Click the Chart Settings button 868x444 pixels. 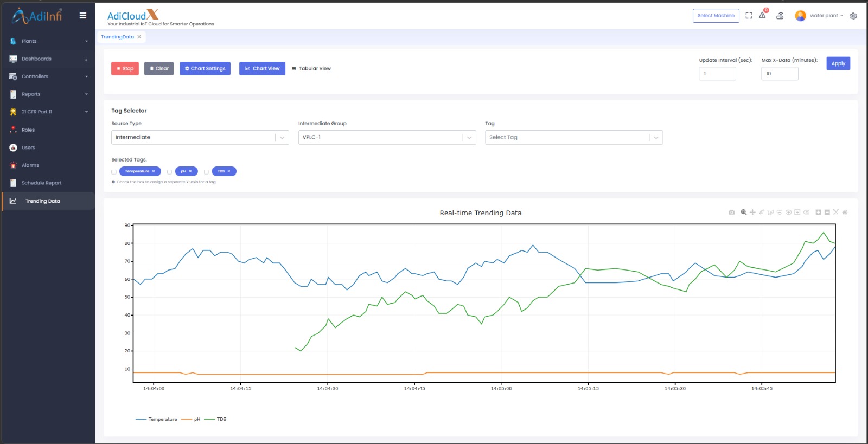pyautogui.click(x=205, y=69)
